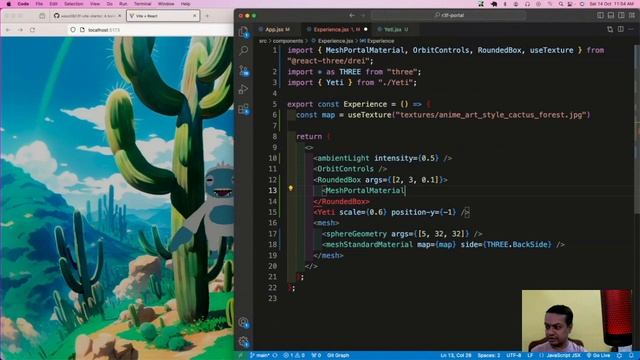This screenshot has width=640, height=360.
Task: Click the lightbulb code action on line 13
Action: [x=291, y=188]
